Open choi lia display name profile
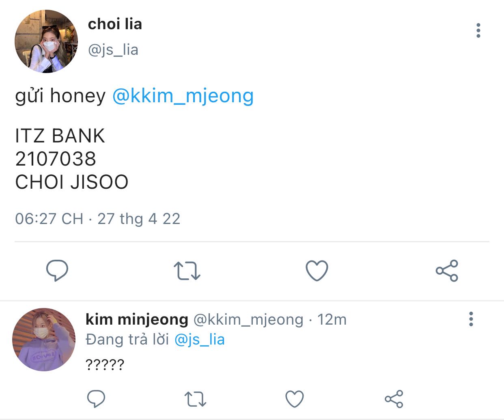This screenshot has width=504, height=420. 115,24
